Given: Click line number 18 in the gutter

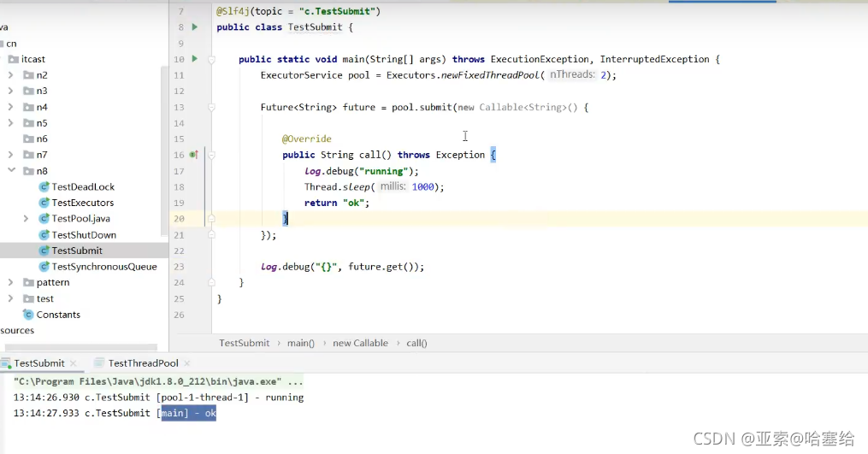Looking at the screenshot, I should coord(179,187).
